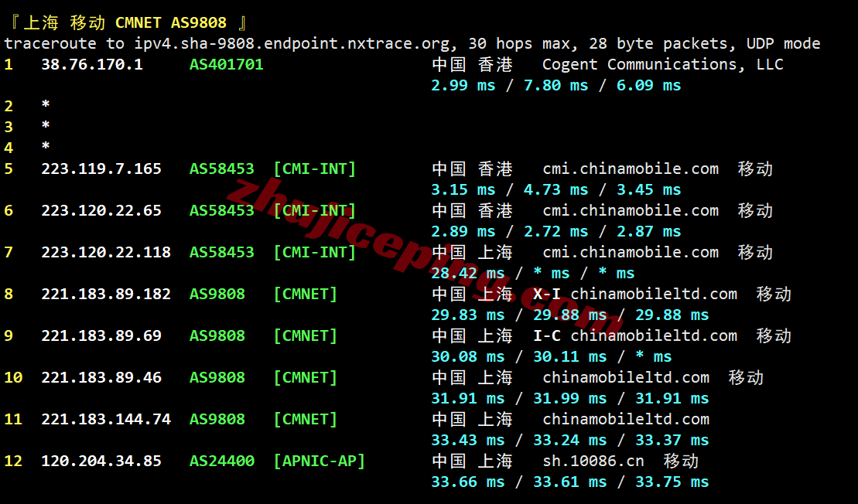Click latency value 3.15 ms
This screenshot has height=504, width=858.
pyautogui.click(x=463, y=189)
